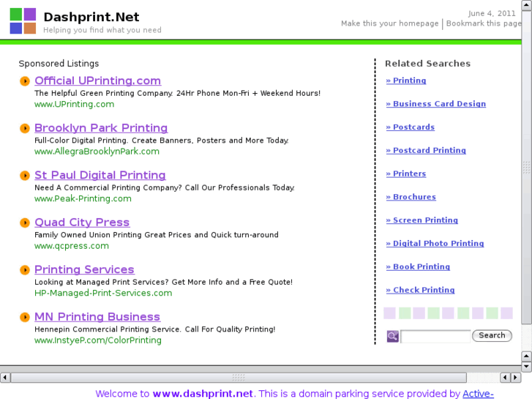Open the Brooklyn Park Printing listing
Screen dimensions: 532x399
[101, 128]
